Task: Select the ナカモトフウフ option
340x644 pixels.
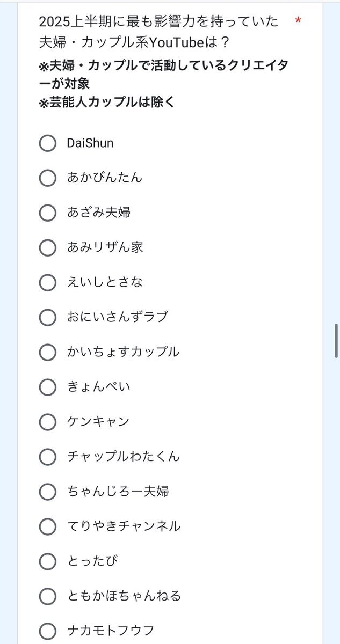Action: [48, 631]
